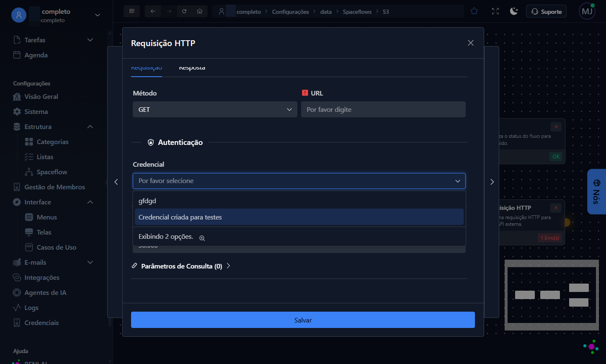
Task: Open Integrações in the sidebar
Action: (42, 277)
